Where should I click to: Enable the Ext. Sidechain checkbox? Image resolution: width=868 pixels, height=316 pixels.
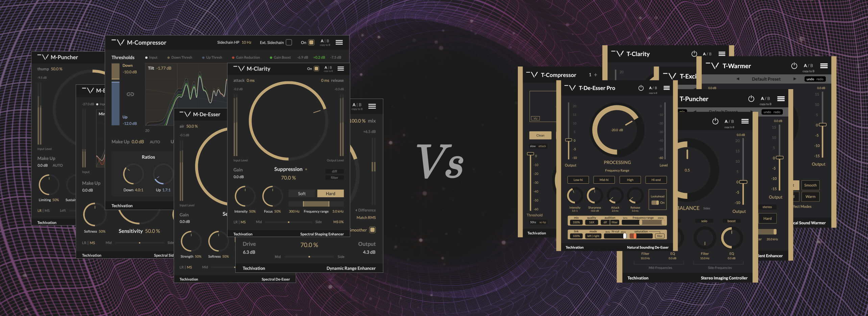[289, 43]
